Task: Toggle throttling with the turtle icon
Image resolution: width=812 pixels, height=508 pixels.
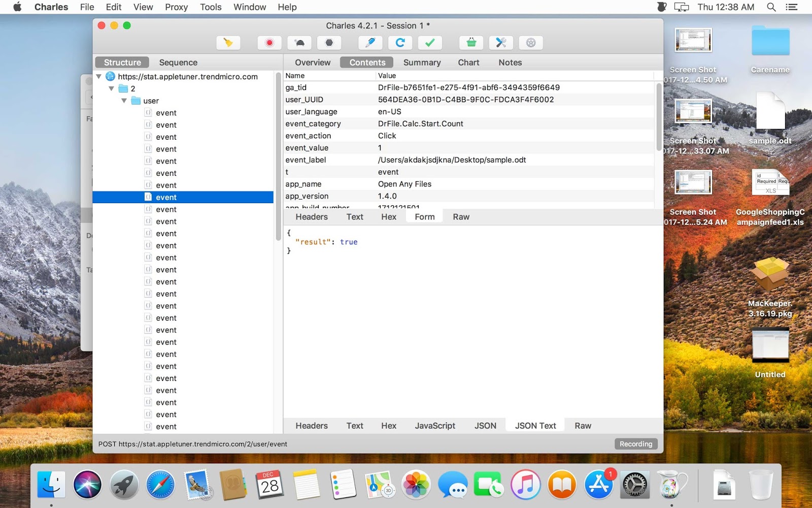Action: click(x=299, y=43)
